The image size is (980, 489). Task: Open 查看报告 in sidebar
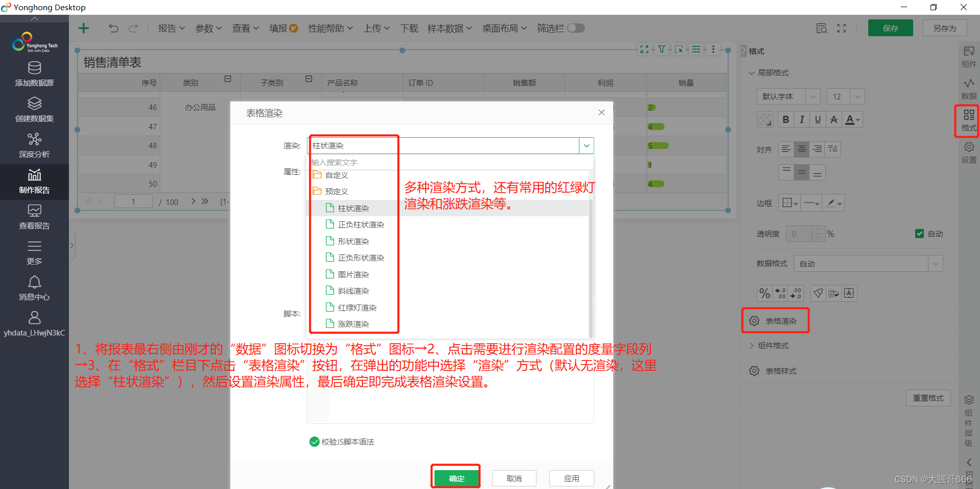(34, 217)
